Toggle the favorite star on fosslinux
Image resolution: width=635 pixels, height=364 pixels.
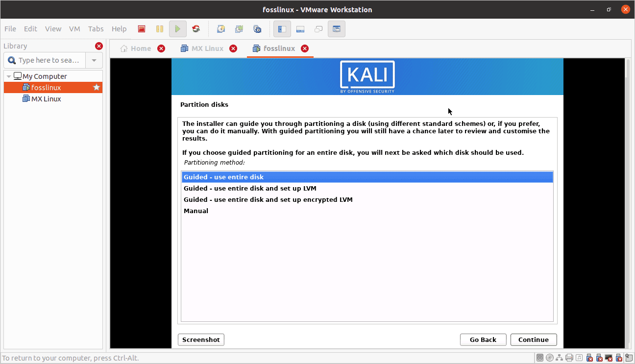coord(97,87)
